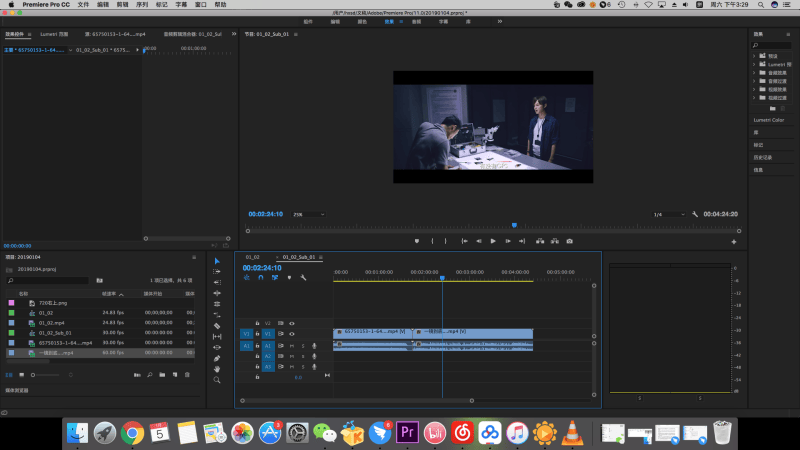Image resolution: width=800 pixels, height=450 pixels.
Task: Click the Export Frame camera icon
Action: coord(570,241)
